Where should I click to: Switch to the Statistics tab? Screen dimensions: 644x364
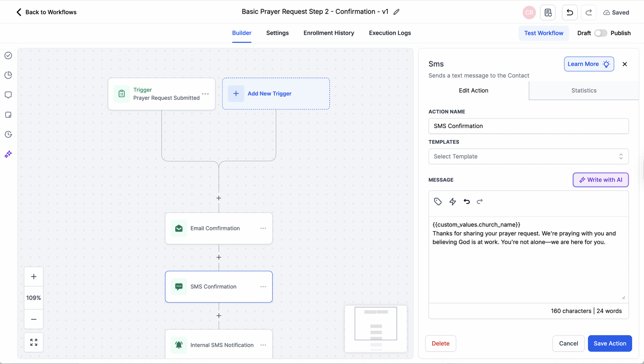click(x=584, y=90)
